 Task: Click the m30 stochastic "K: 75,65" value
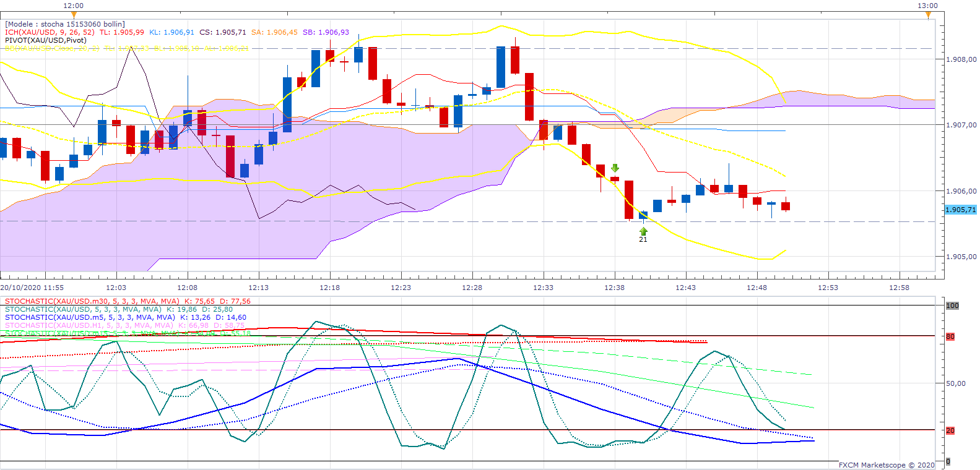200,301
